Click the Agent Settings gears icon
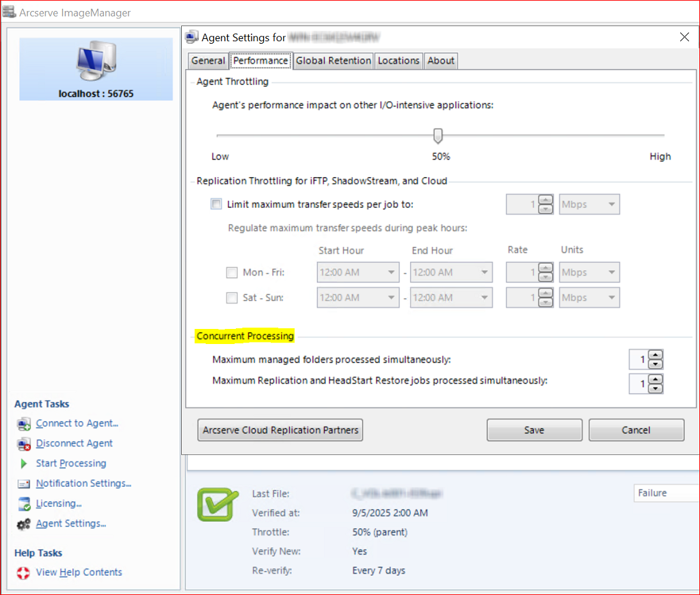Viewport: 700px width, 595px height. (24, 524)
